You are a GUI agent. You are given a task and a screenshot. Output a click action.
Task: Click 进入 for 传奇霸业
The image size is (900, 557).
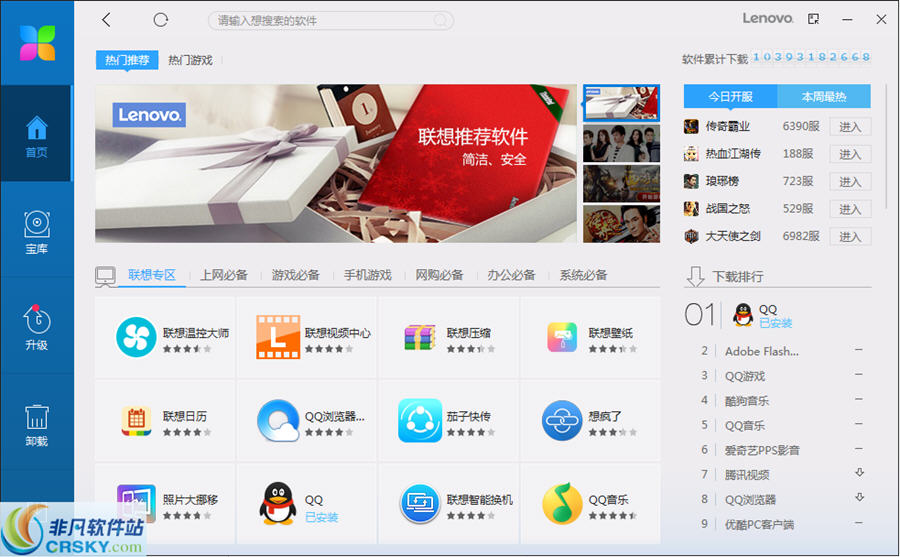pyautogui.click(x=850, y=127)
